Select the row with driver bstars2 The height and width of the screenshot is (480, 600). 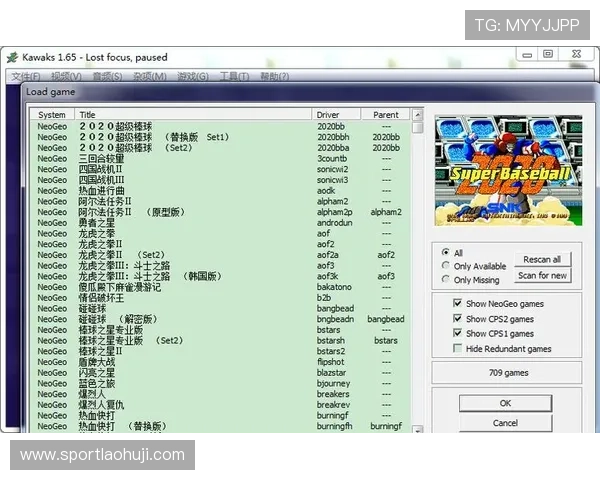click(x=220, y=351)
